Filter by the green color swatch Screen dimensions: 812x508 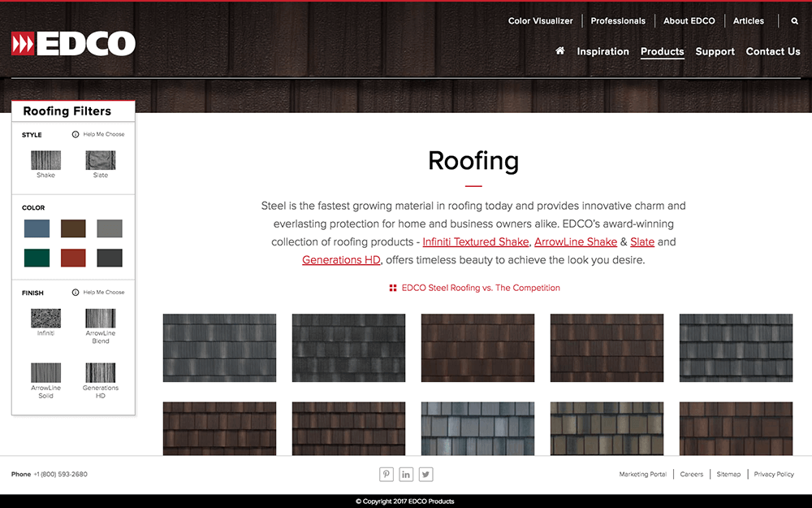[x=37, y=258]
